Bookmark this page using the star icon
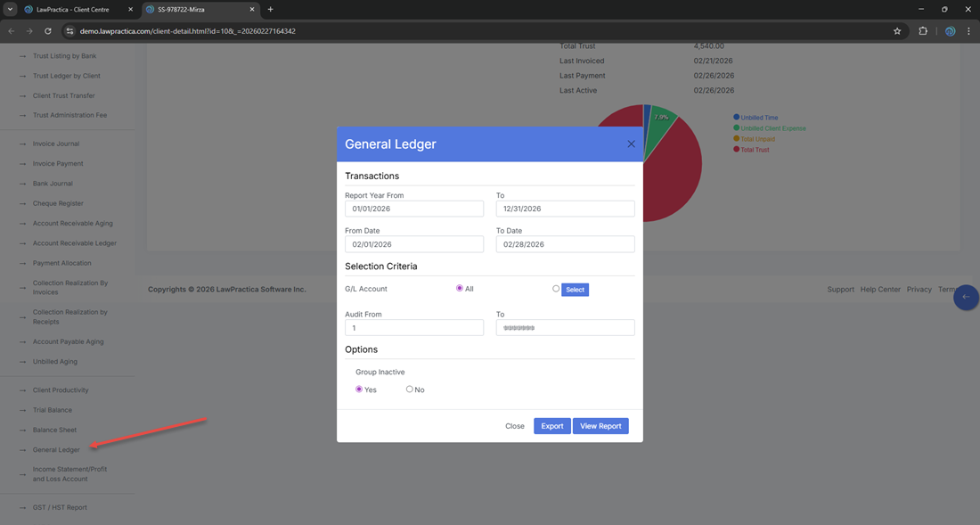 click(897, 31)
